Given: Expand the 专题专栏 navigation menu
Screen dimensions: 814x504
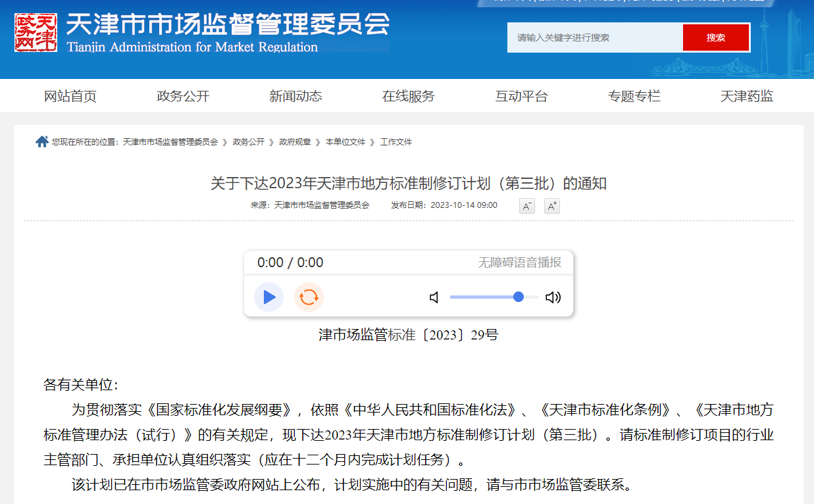Looking at the screenshot, I should pos(634,97).
